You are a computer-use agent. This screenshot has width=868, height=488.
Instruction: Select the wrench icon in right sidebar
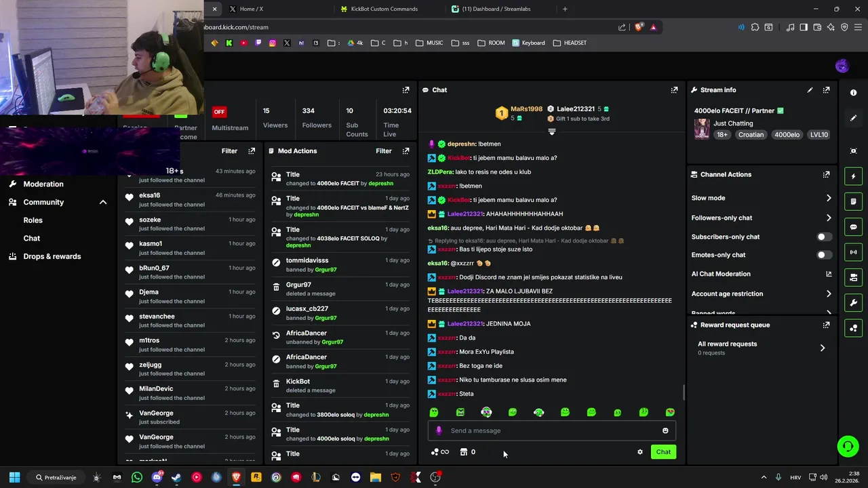coord(854,302)
